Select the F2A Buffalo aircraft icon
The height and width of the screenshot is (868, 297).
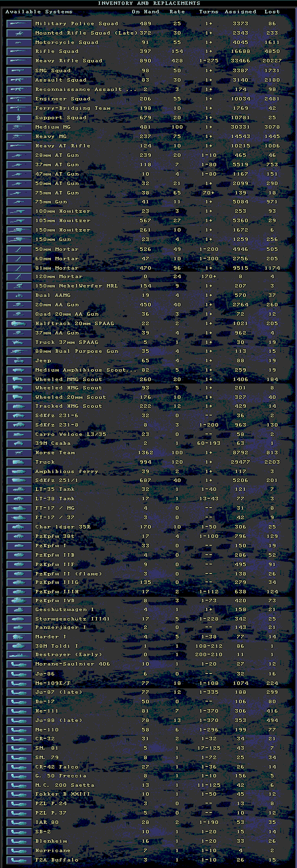[x=19, y=860]
